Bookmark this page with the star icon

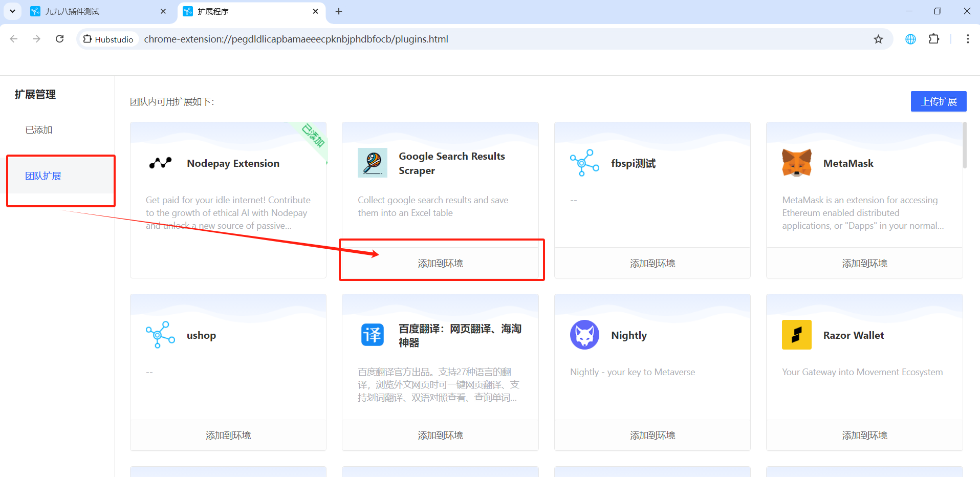(878, 39)
